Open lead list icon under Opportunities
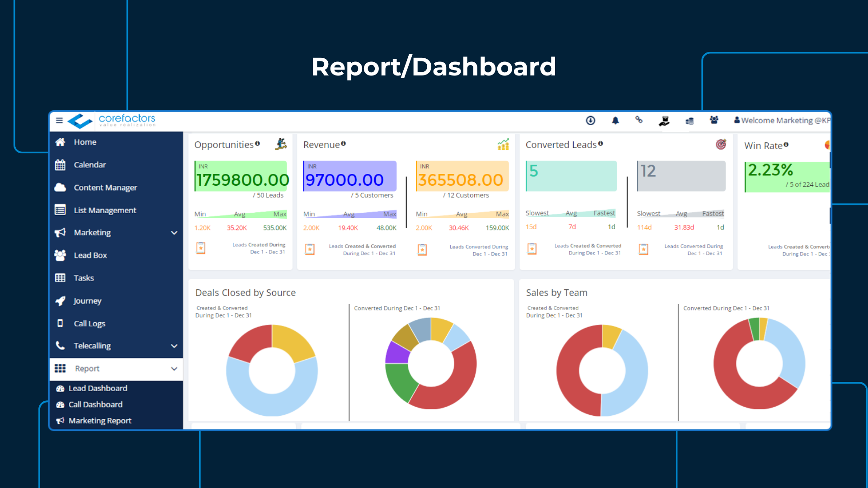This screenshot has width=868, height=488. [x=201, y=248]
